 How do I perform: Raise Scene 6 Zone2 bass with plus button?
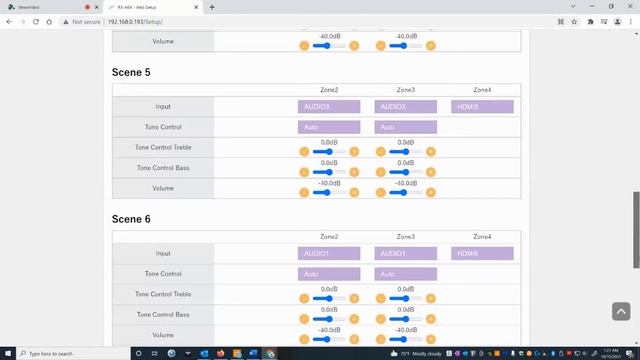[x=354, y=319]
